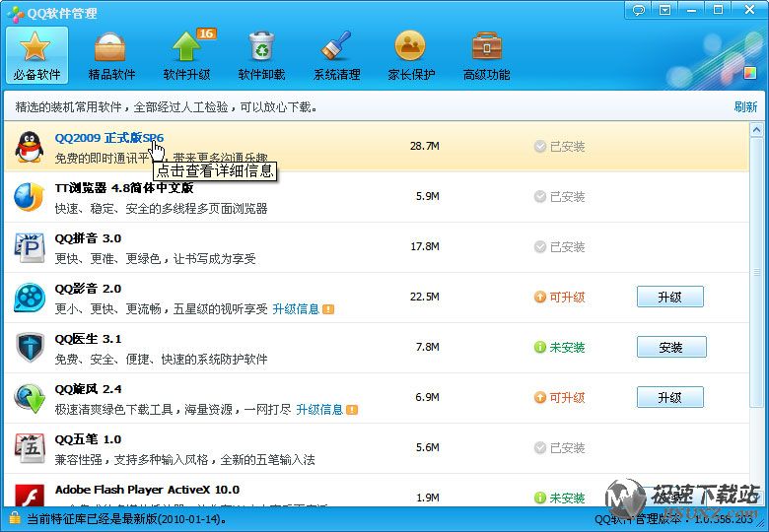Click 升级 button for QQ影音 2.0
Viewport: 769px width, 532px height.
pos(670,297)
